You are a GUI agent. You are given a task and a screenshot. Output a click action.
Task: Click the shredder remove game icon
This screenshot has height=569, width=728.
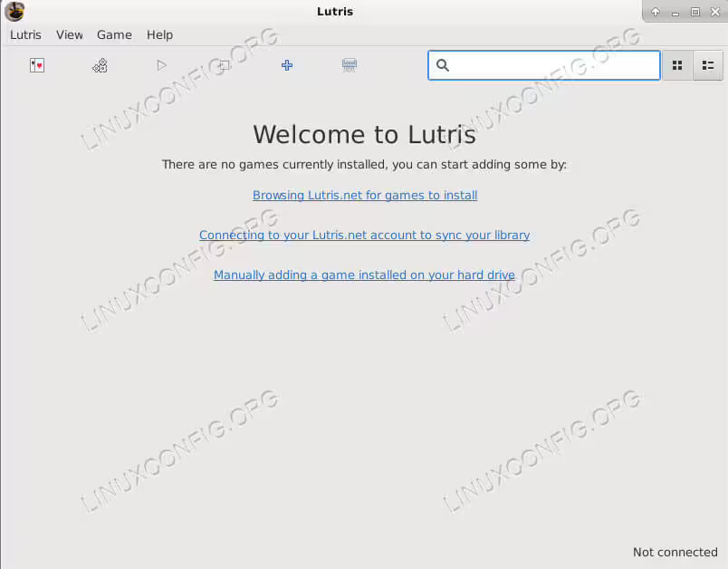pyautogui.click(x=350, y=65)
